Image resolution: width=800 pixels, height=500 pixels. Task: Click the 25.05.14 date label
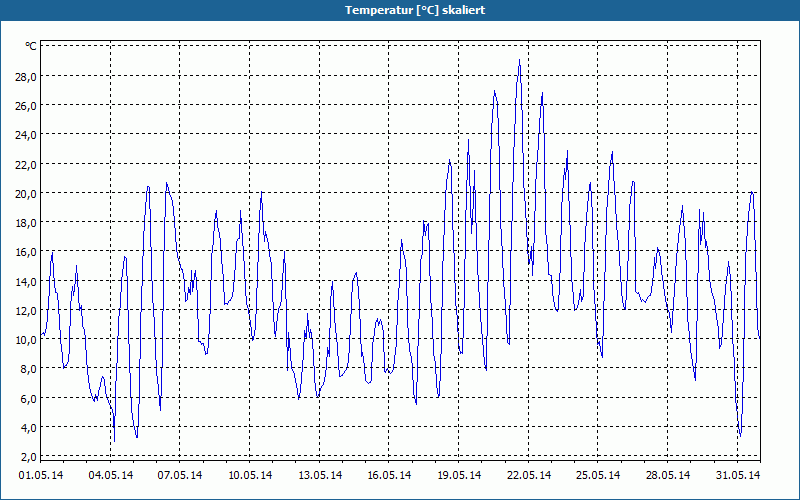coord(598,475)
